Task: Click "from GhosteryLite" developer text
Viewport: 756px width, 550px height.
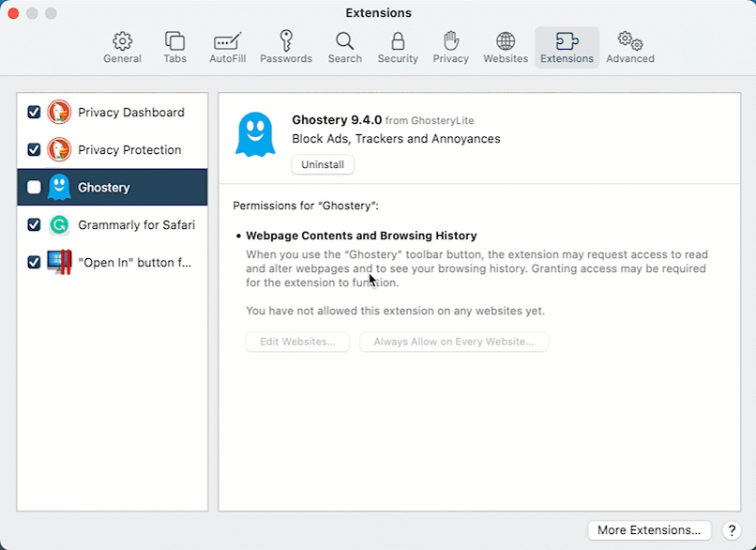Action: pos(430,121)
